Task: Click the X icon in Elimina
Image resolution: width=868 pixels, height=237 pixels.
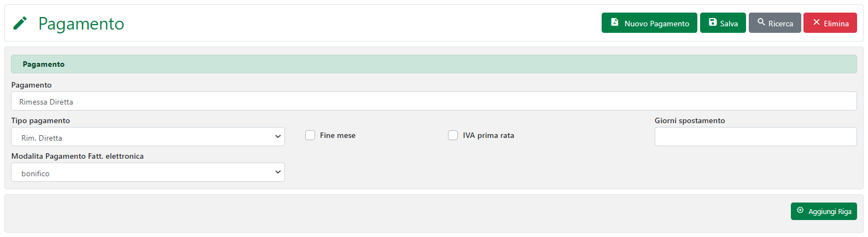Action: point(817,22)
